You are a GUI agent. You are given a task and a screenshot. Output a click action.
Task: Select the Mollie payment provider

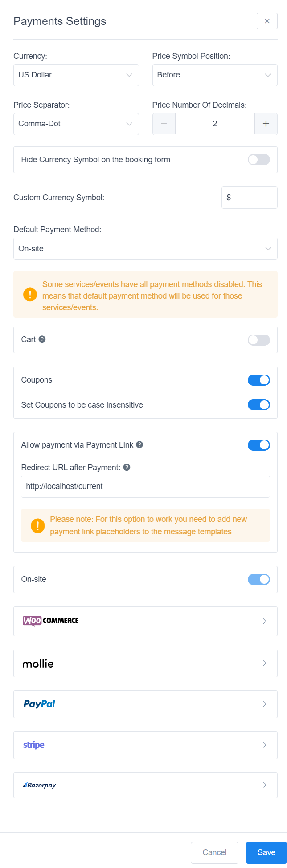pos(38,663)
